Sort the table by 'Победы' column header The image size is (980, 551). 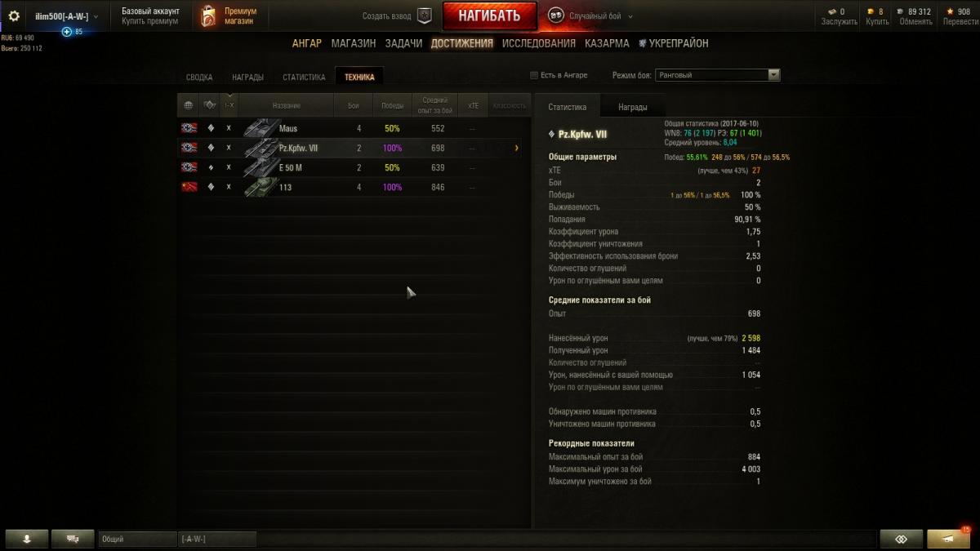(392, 105)
